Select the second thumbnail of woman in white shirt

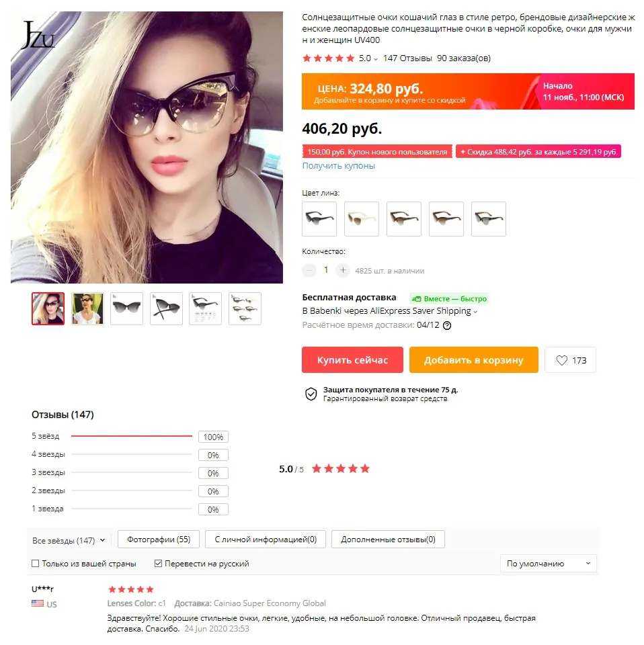[x=87, y=308]
